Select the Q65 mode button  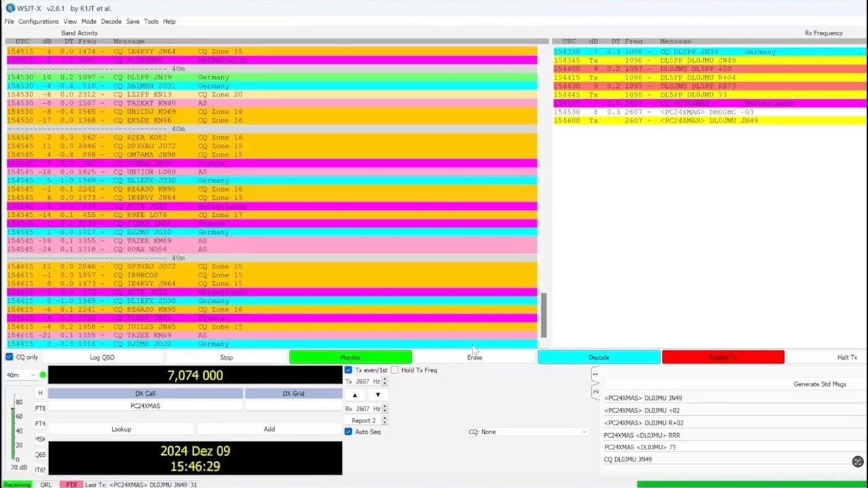click(x=40, y=455)
